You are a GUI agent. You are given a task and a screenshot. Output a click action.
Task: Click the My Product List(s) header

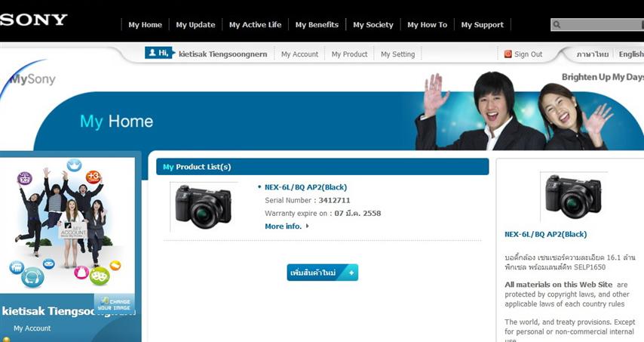[x=323, y=167]
